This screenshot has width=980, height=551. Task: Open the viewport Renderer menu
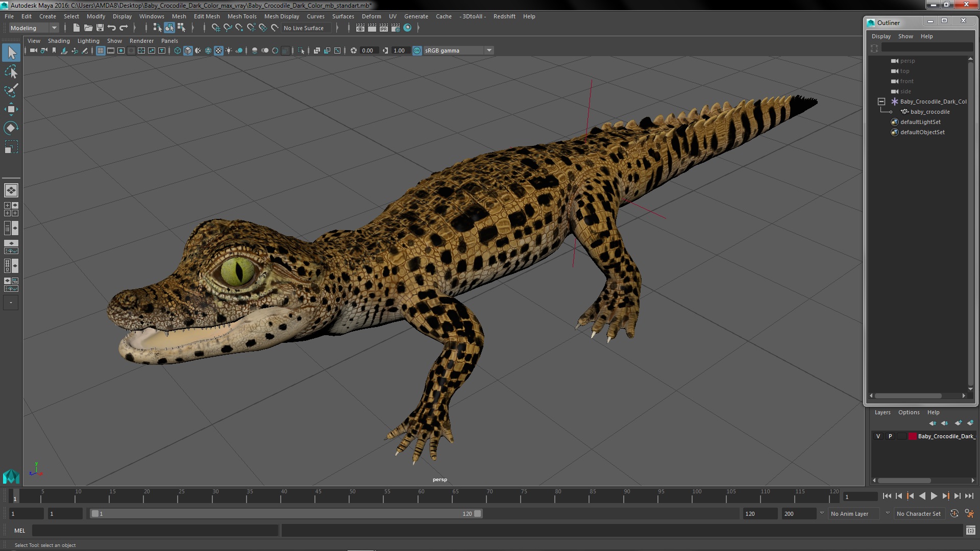point(141,41)
